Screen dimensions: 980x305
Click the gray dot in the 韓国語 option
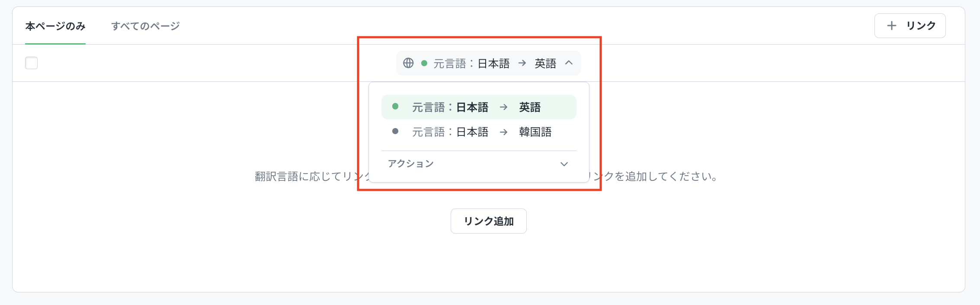pyautogui.click(x=395, y=132)
